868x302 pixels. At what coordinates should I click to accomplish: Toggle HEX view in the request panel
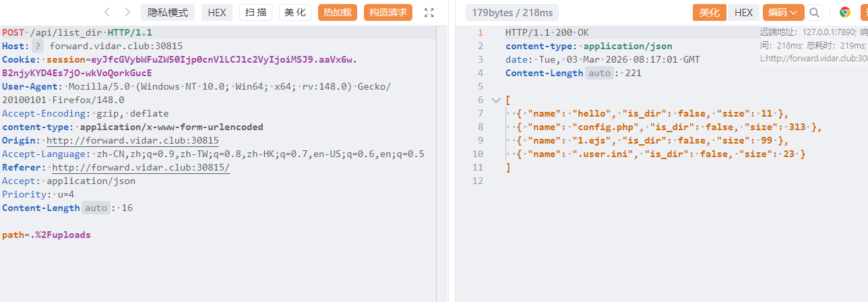(217, 12)
